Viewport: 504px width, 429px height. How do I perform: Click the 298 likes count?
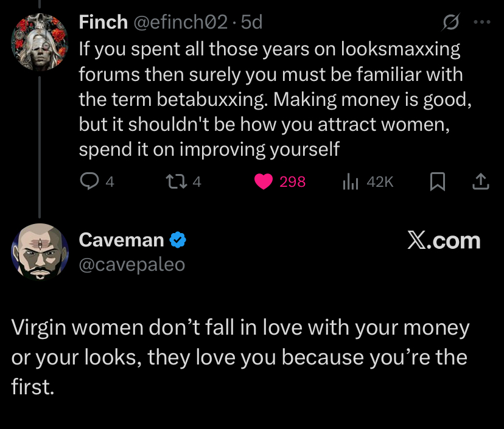click(x=292, y=181)
